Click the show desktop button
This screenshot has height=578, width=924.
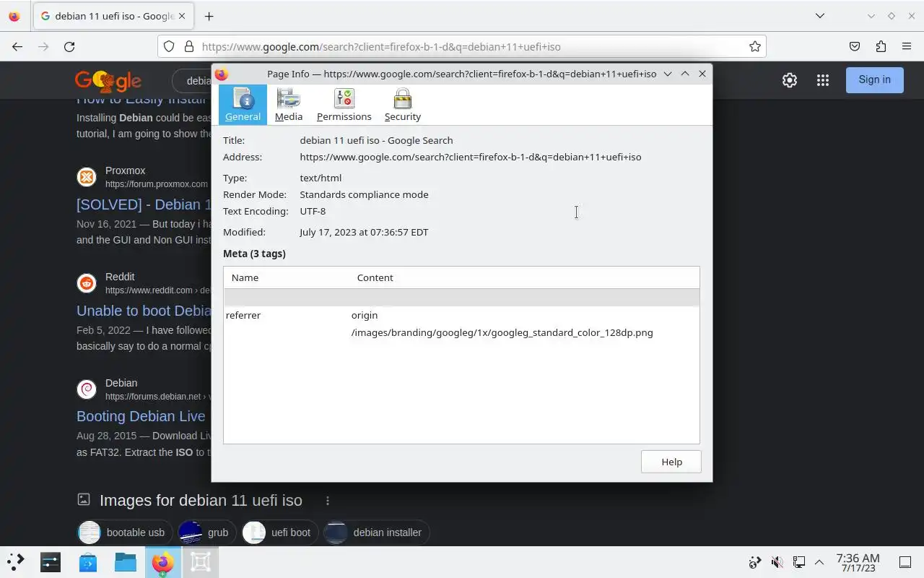[905, 562]
